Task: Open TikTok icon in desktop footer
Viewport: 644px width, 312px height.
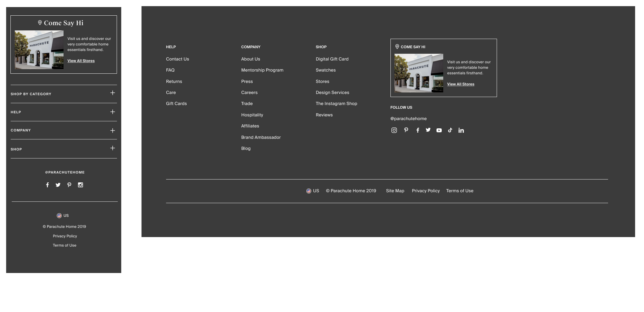Action: pos(450,130)
